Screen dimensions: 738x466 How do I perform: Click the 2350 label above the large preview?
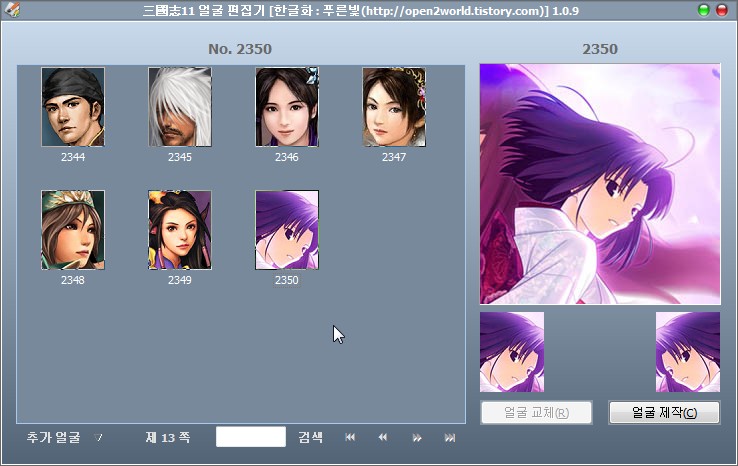click(x=600, y=49)
